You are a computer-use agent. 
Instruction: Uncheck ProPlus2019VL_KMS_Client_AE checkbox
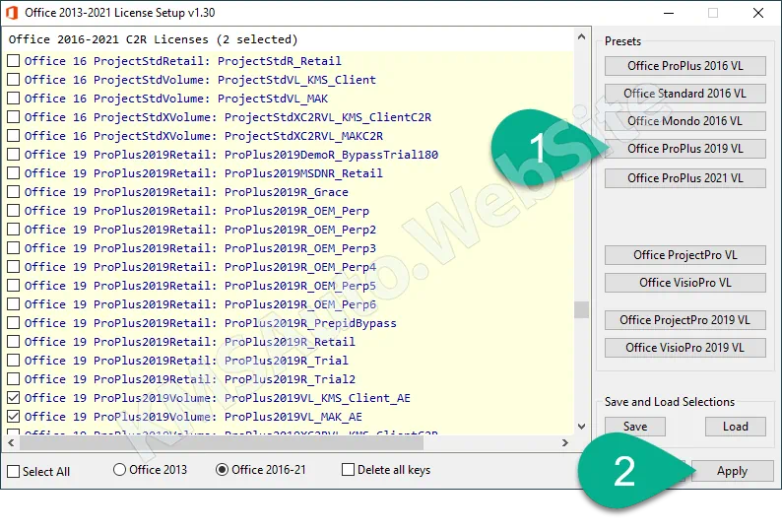14,398
